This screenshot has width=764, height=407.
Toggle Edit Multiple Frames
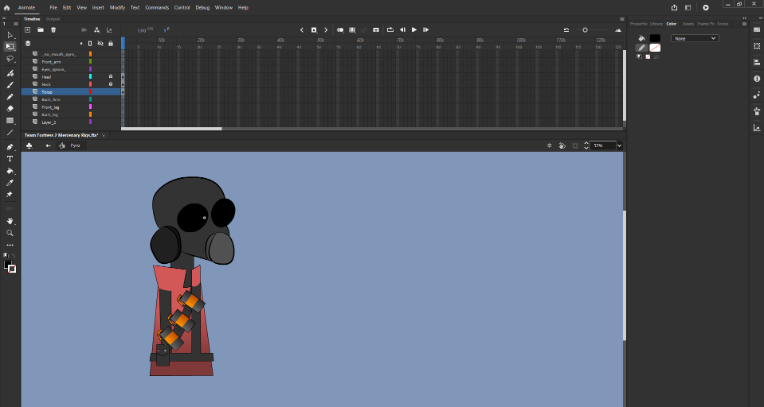point(352,30)
